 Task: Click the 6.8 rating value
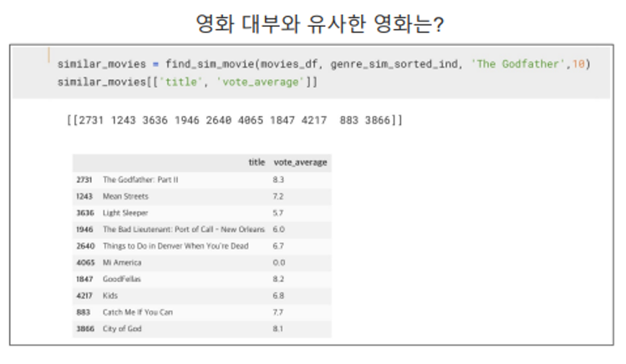click(x=278, y=296)
